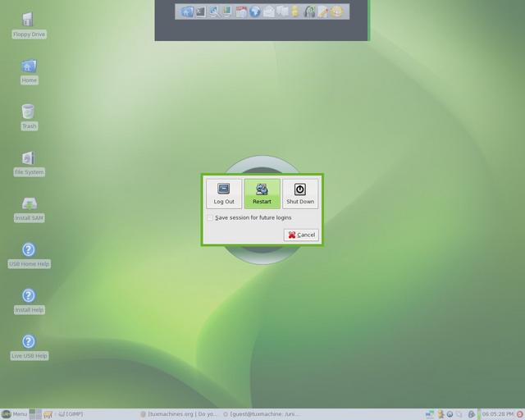The width and height of the screenshot is (525, 420).
Task: Launch the Install SAM desktop icon
Action: click(x=30, y=209)
